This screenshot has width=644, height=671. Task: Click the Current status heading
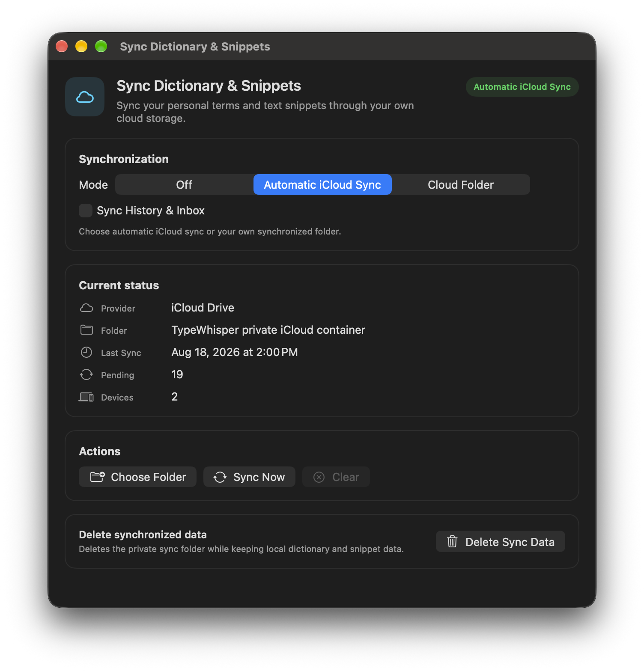[119, 285]
